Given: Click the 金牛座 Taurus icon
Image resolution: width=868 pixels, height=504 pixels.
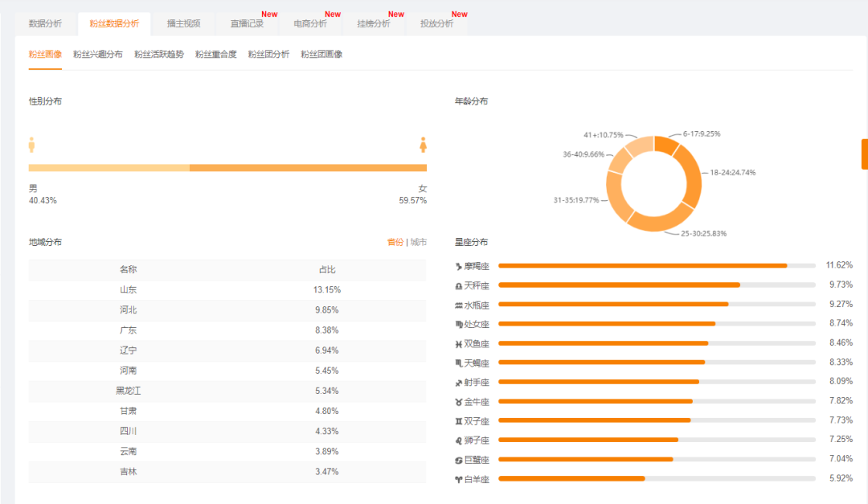Looking at the screenshot, I should coord(458,402).
